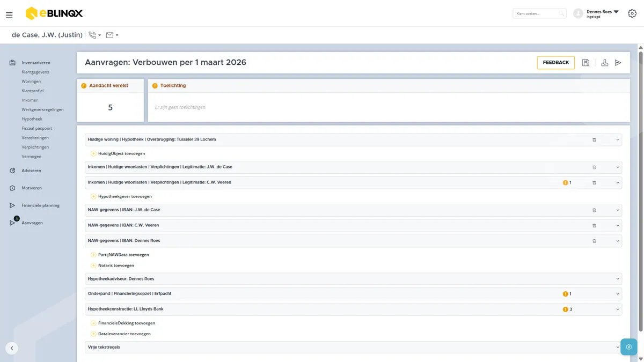The image size is (644, 362).
Task: Delete the NAW-gegevens C.W. Veeren row
Action: coord(594,225)
